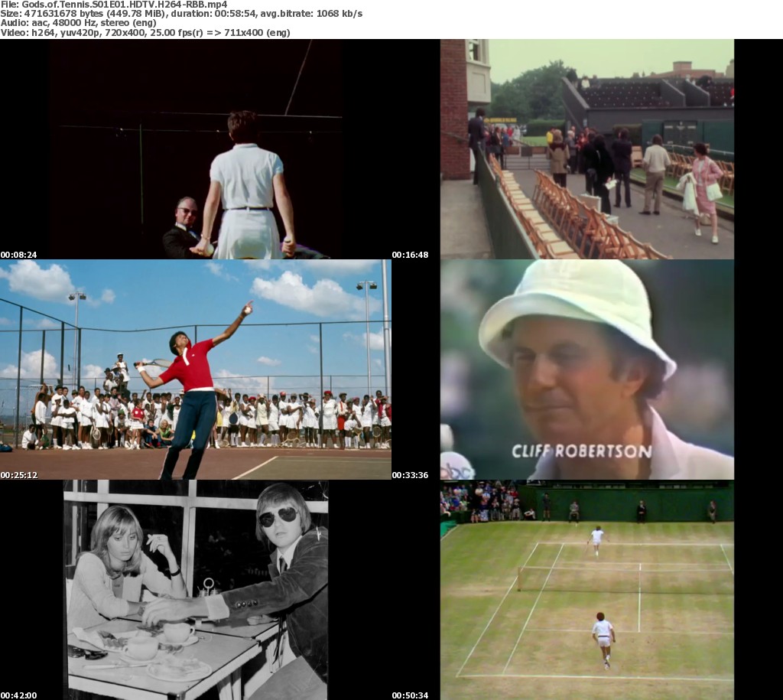This screenshot has width=783, height=700.
Task: Open the stadium walkway thumbnail with wooden chairs
Action: tap(586, 149)
